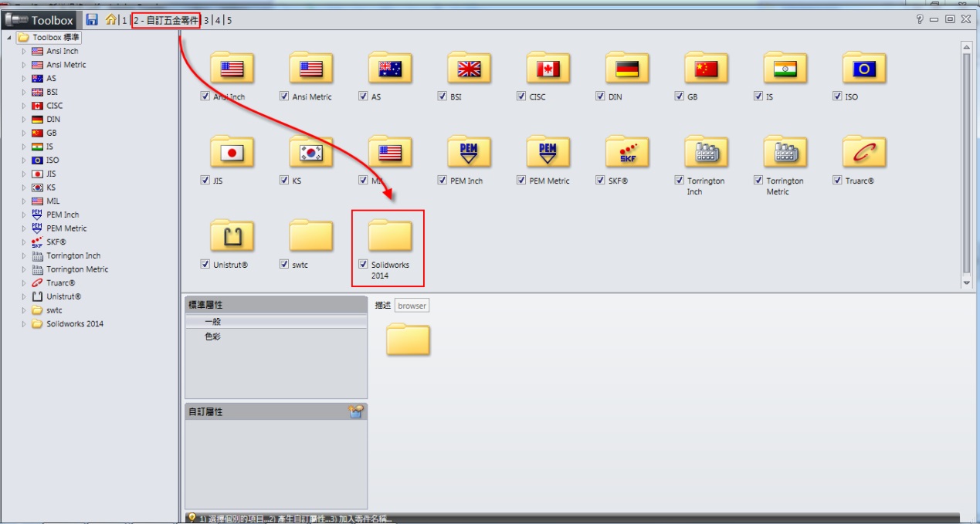Select 色彩 in the standard properties list
This screenshot has width=980, height=524.
tap(212, 336)
